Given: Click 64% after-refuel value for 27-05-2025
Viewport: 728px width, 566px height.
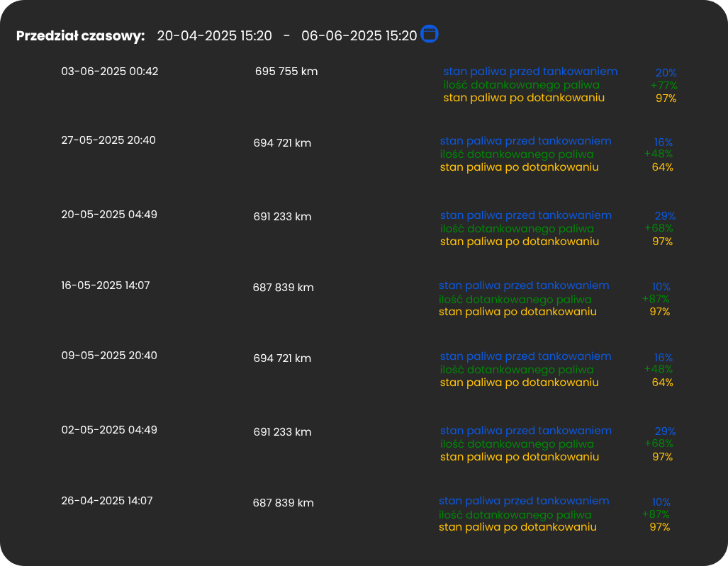Looking at the screenshot, I should pos(663,167).
